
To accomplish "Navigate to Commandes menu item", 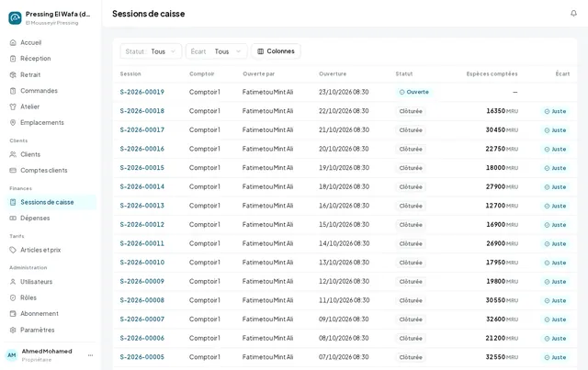I will 39,91.
